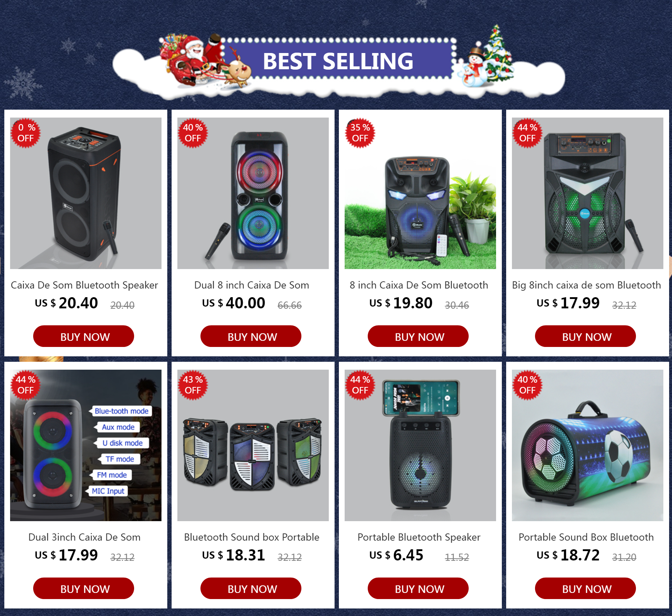Click the 35% OFF discount badge

pos(360,133)
